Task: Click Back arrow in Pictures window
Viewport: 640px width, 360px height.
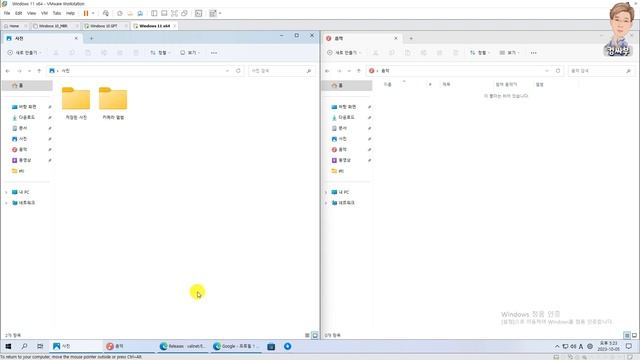Action: (8, 71)
